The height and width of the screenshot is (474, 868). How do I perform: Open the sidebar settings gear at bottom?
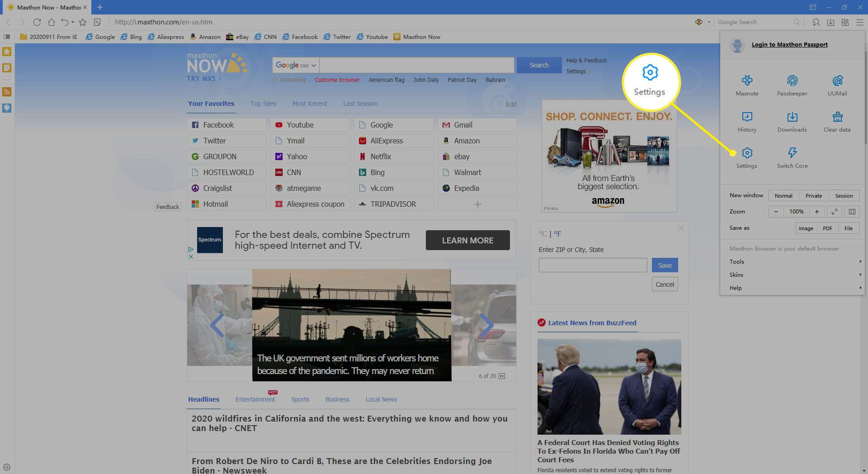pos(7,467)
